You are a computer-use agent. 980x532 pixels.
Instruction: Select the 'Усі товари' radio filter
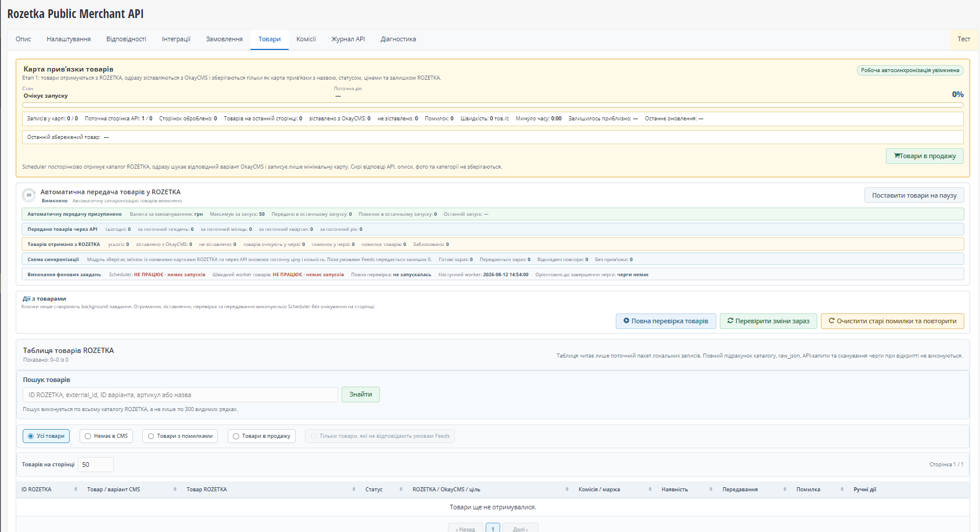pyautogui.click(x=46, y=436)
